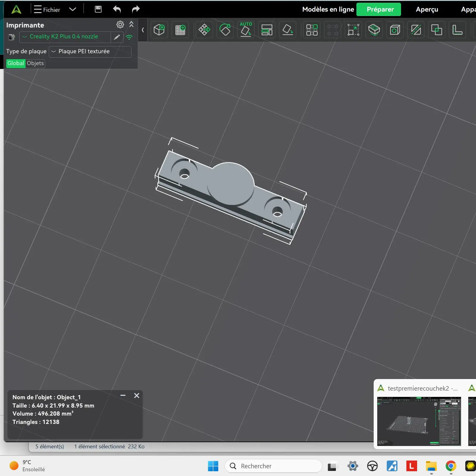Image resolution: width=476 pixels, height=476 pixels.
Task: Expand the Plaque PEI texturée dropdown
Action: 89,51
